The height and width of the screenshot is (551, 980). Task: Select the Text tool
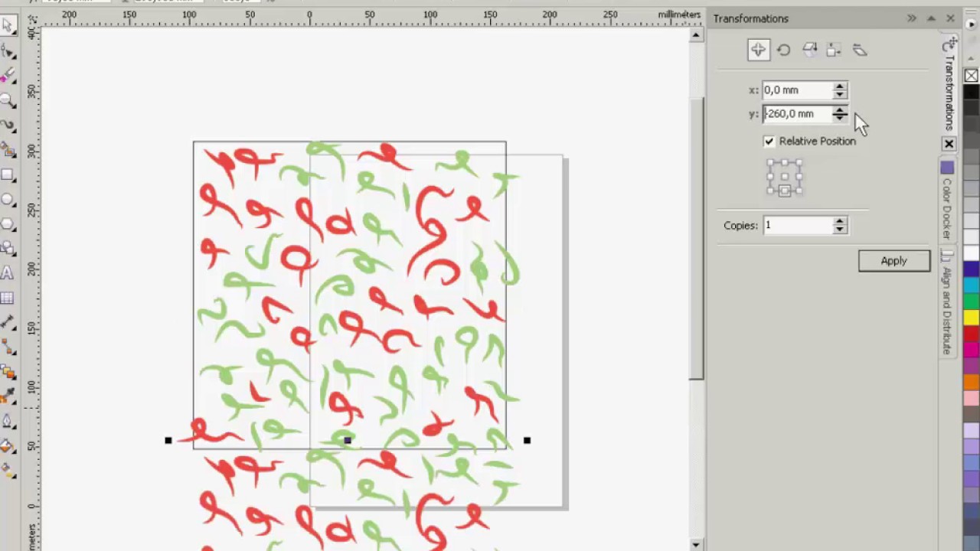8,272
